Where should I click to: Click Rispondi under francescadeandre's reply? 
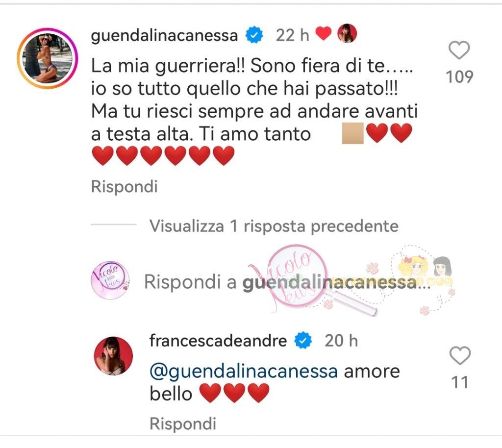point(183,423)
